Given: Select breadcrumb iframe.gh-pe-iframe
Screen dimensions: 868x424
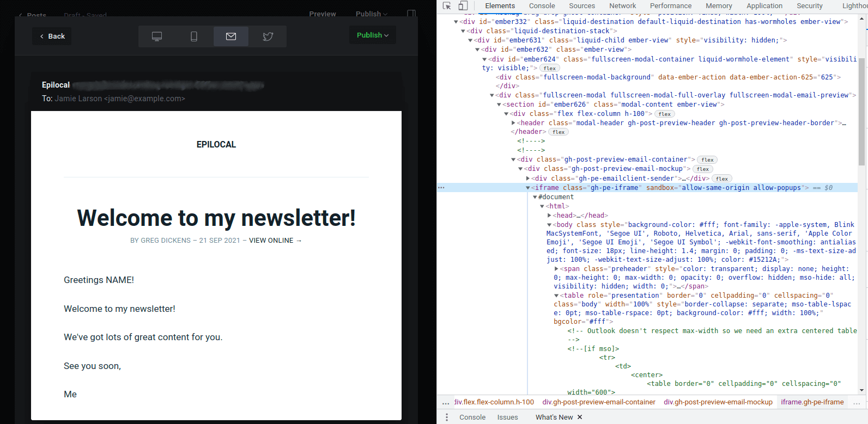Looking at the screenshot, I should [812, 402].
